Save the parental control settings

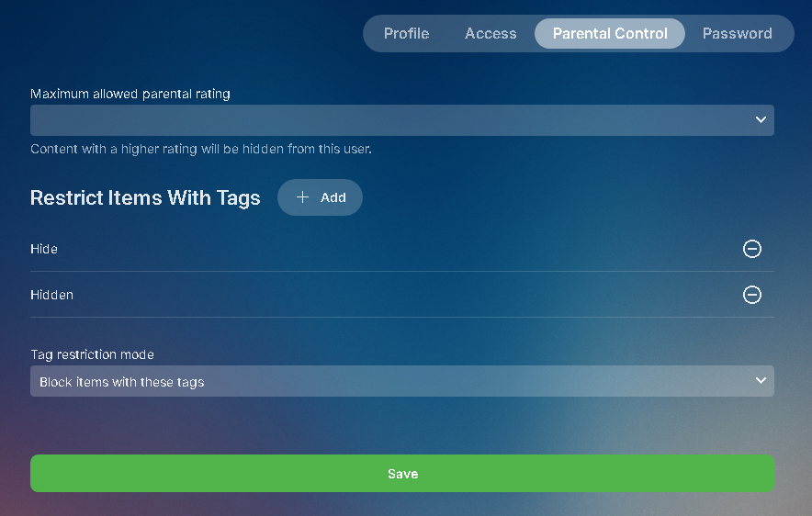coord(401,474)
